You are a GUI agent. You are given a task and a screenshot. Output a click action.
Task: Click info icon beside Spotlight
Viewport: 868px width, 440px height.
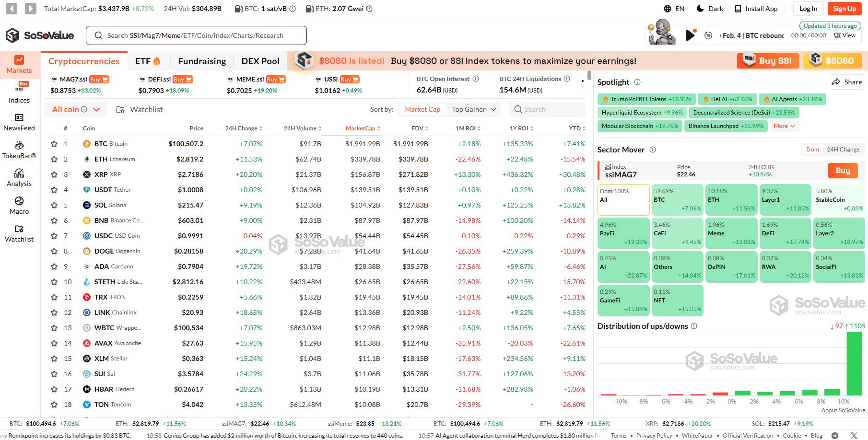coord(637,82)
